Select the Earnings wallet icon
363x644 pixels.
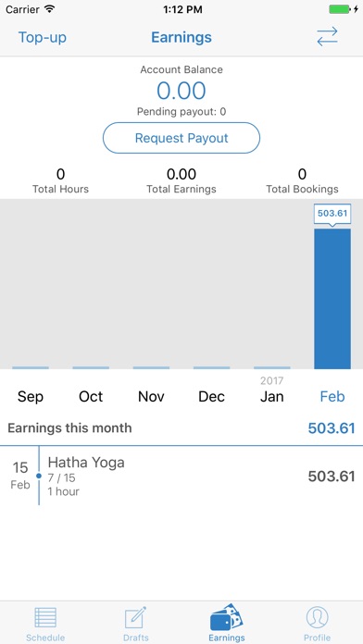pyautogui.click(x=227, y=617)
